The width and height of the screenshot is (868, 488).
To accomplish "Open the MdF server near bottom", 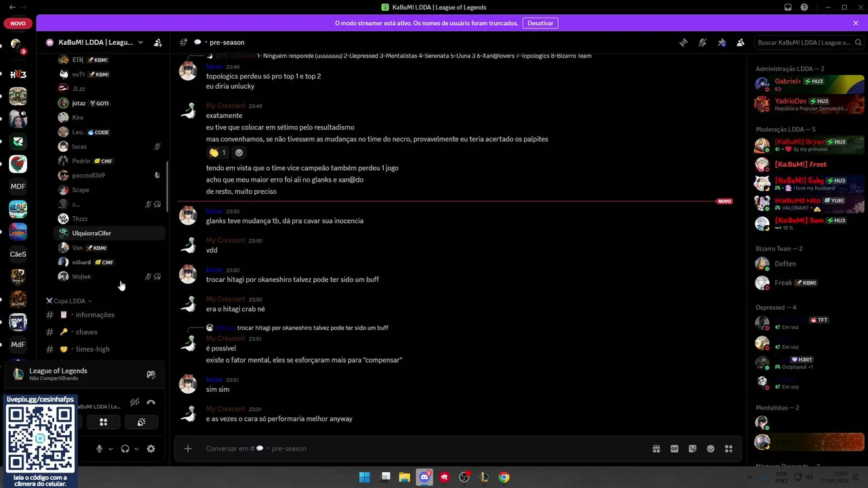I will coord(18,344).
